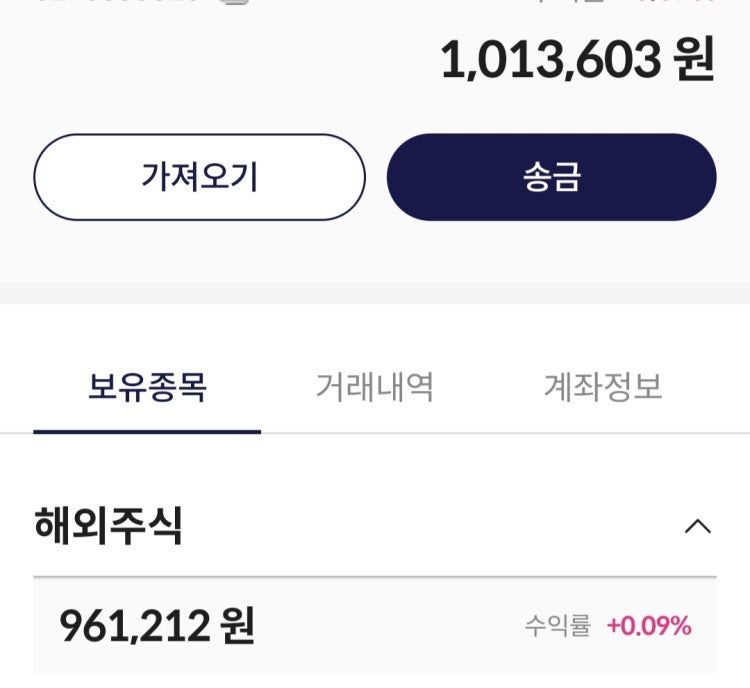Click the active underline beneath 보유종목
The width and height of the screenshot is (750, 688).
point(147,431)
